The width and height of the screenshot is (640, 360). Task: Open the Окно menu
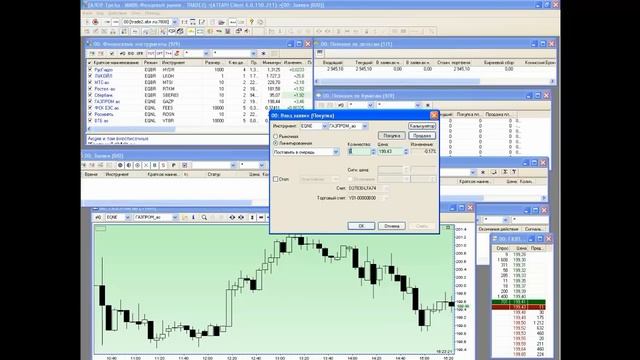pos(136,13)
